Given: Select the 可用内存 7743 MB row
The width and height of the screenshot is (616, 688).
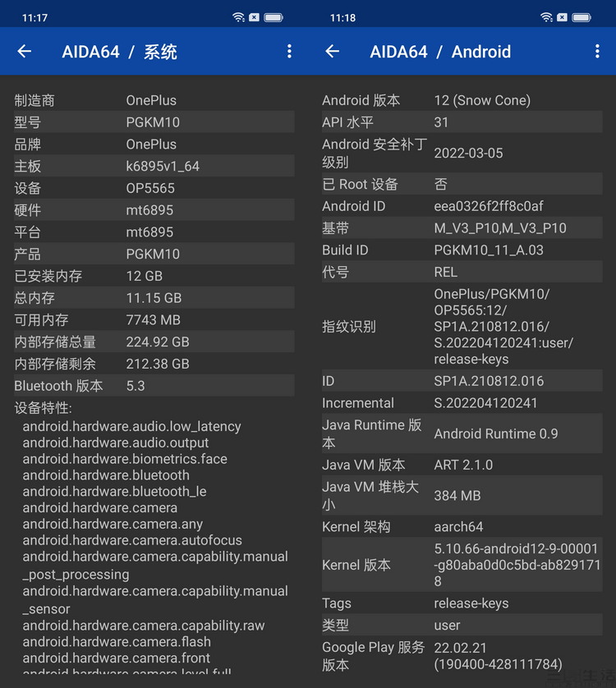Looking at the screenshot, I should point(154,319).
